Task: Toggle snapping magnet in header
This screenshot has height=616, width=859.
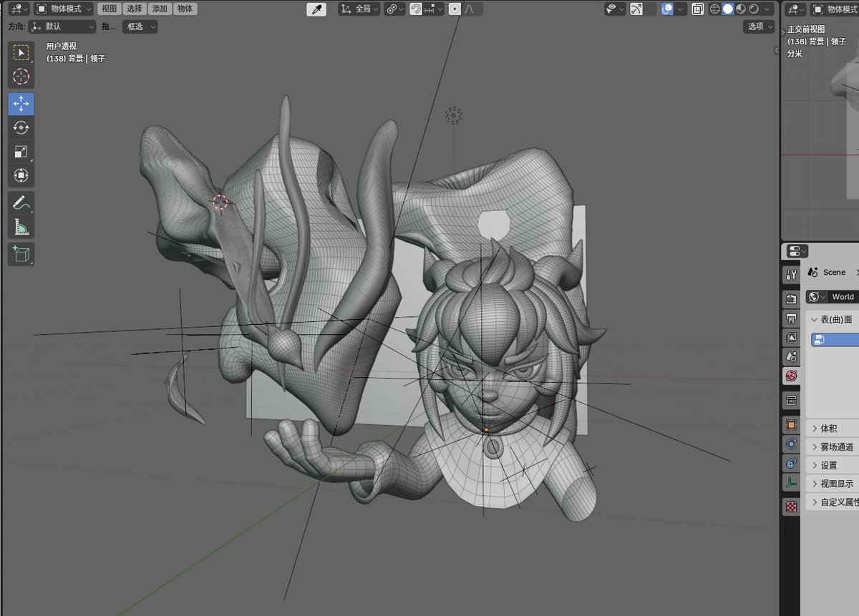Action: click(x=416, y=9)
